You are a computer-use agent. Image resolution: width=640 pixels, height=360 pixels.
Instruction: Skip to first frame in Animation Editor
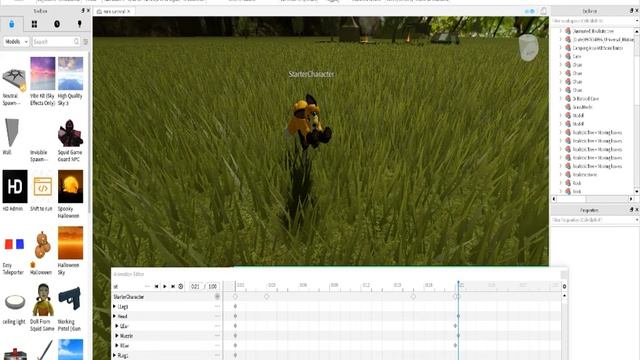tap(156, 287)
